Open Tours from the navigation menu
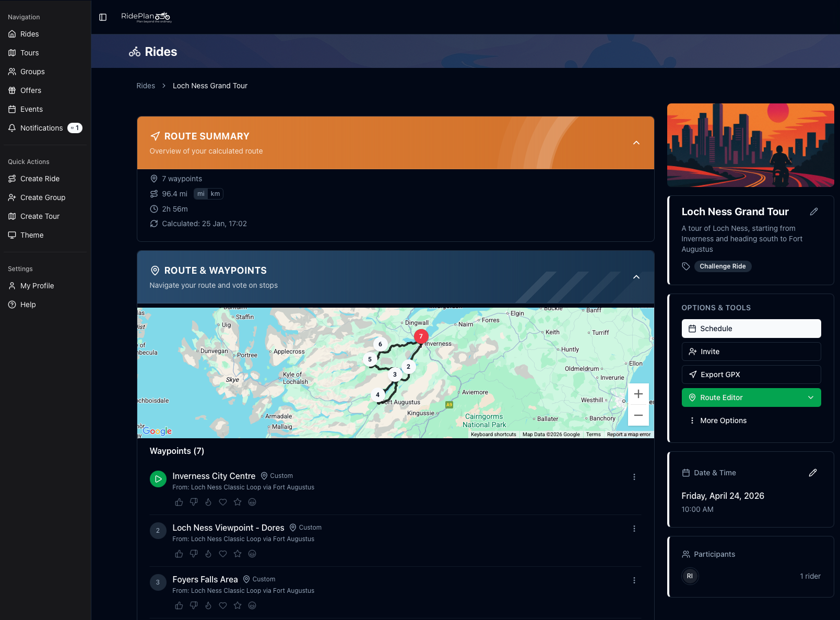This screenshot has height=620, width=840. click(29, 53)
